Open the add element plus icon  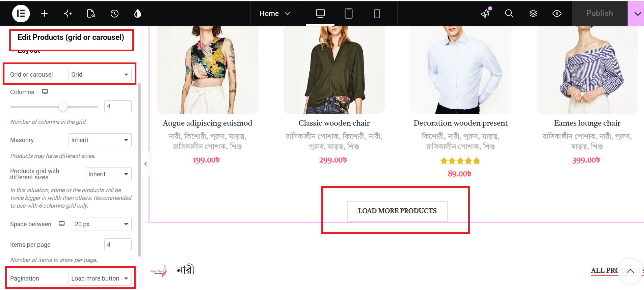tap(45, 14)
